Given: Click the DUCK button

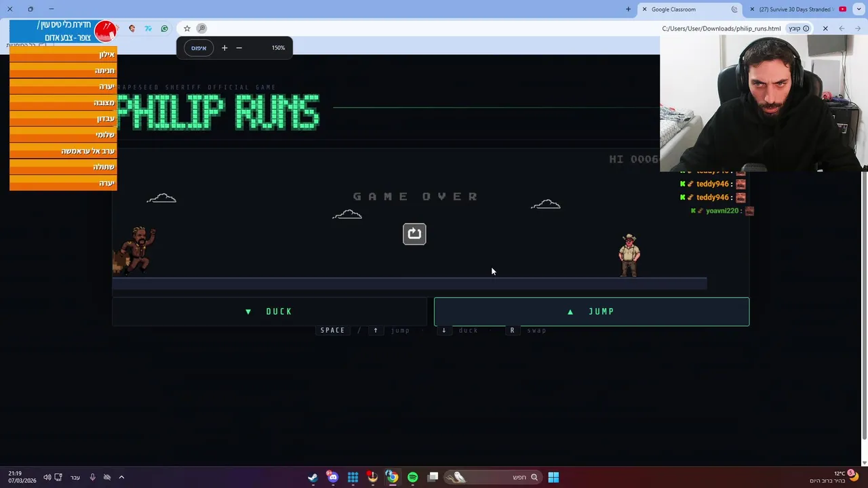Looking at the screenshot, I should pyautogui.click(x=269, y=312).
